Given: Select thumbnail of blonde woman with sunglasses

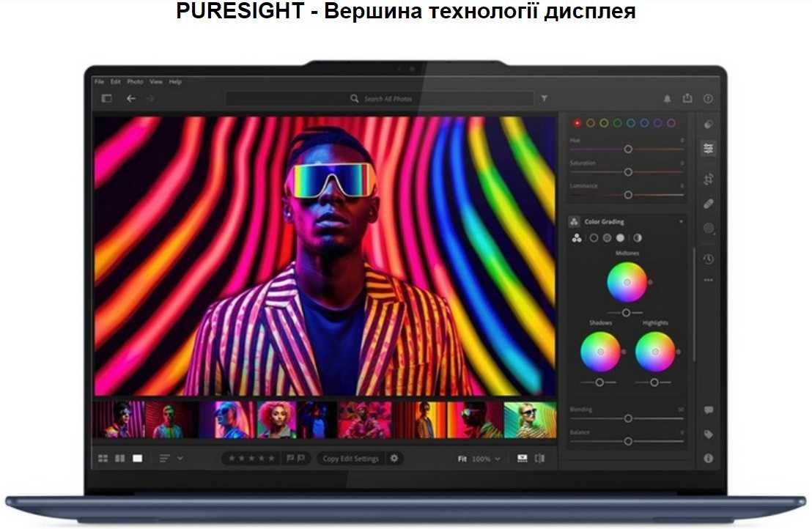Looking at the screenshot, I should point(530,420).
